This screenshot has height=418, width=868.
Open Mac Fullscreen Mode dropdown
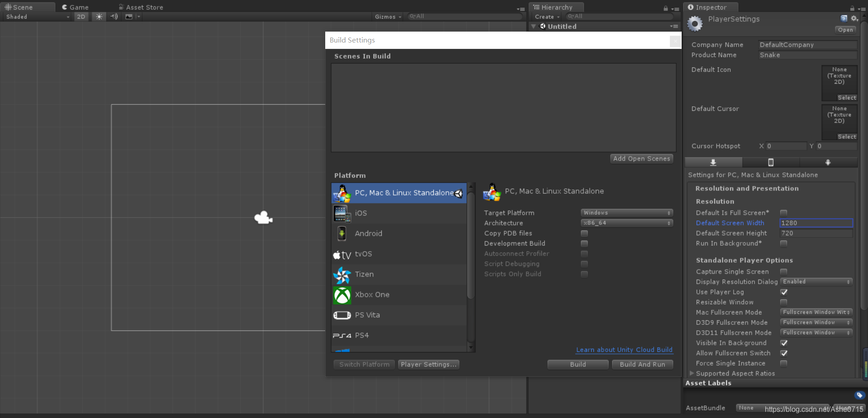816,312
